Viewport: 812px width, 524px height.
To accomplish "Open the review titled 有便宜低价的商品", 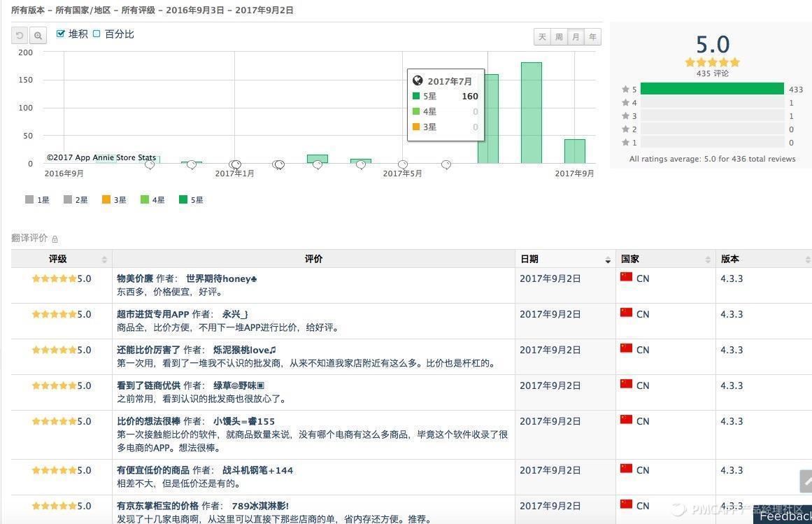I will click(x=152, y=470).
